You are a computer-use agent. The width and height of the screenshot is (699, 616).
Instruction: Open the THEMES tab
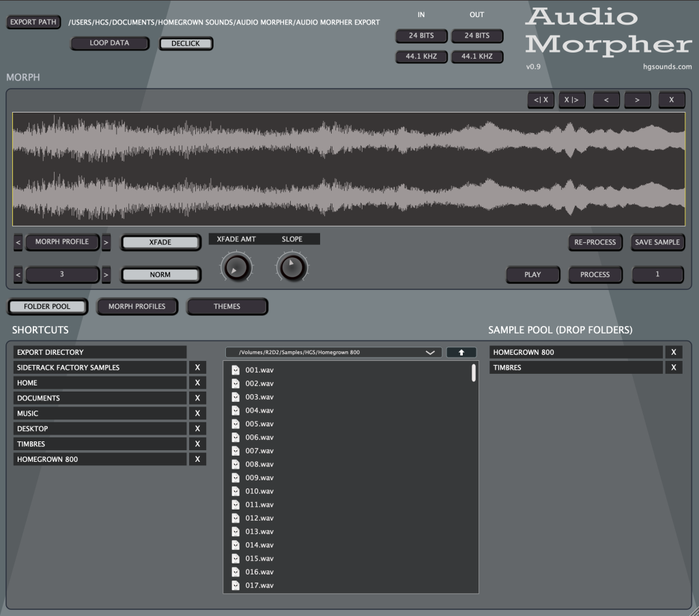227,306
